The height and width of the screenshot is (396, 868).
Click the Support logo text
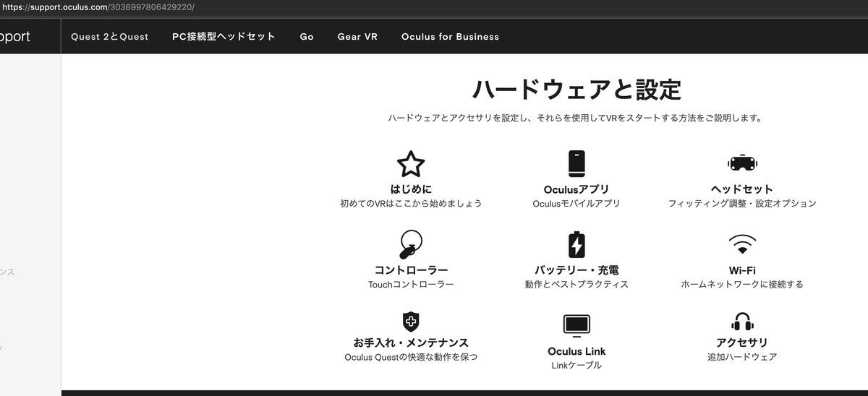click(14, 36)
